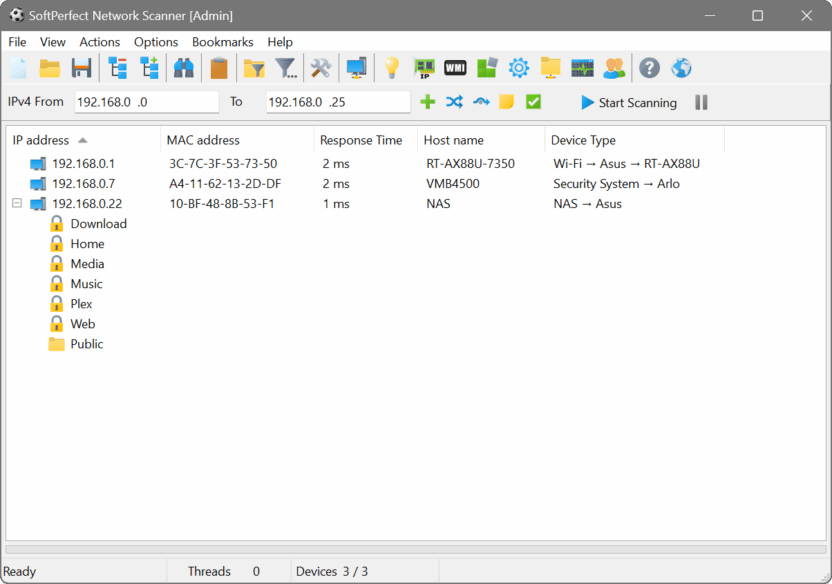The image size is (832, 584).
Task: Click the globe web icon
Action: click(x=681, y=68)
